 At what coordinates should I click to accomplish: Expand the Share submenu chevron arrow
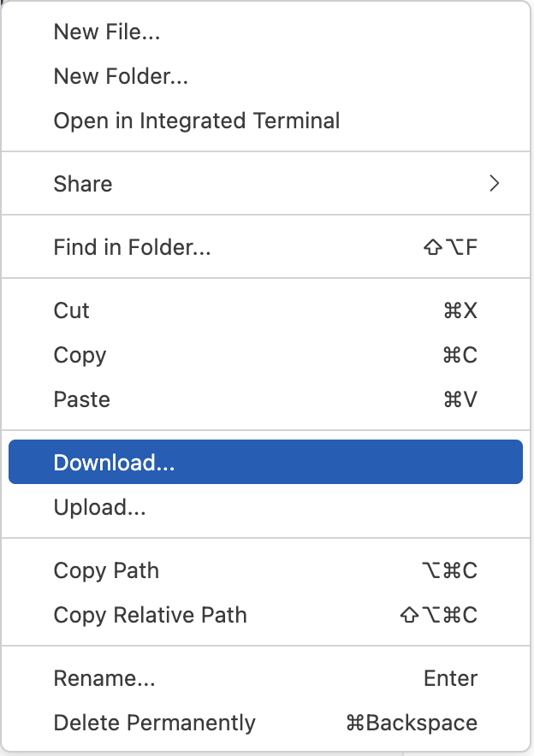click(494, 184)
